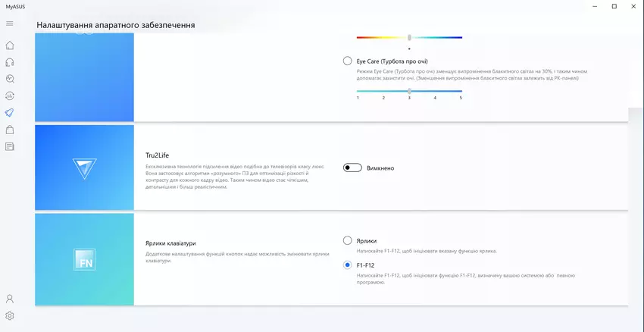Click the Tru2Life section heading
644x332 pixels.
click(x=157, y=155)
